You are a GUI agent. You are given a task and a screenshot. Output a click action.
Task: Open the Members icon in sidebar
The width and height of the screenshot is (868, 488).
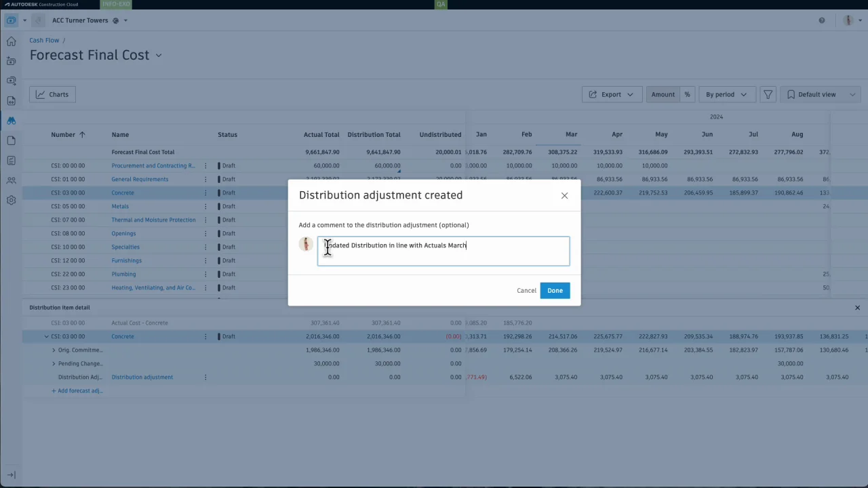click(11, 180)
